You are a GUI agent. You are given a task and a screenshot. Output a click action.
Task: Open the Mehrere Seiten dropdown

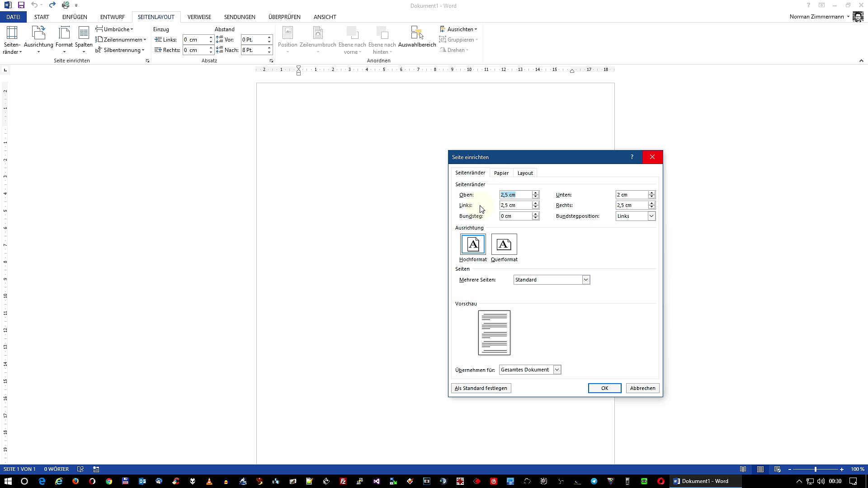586,280
